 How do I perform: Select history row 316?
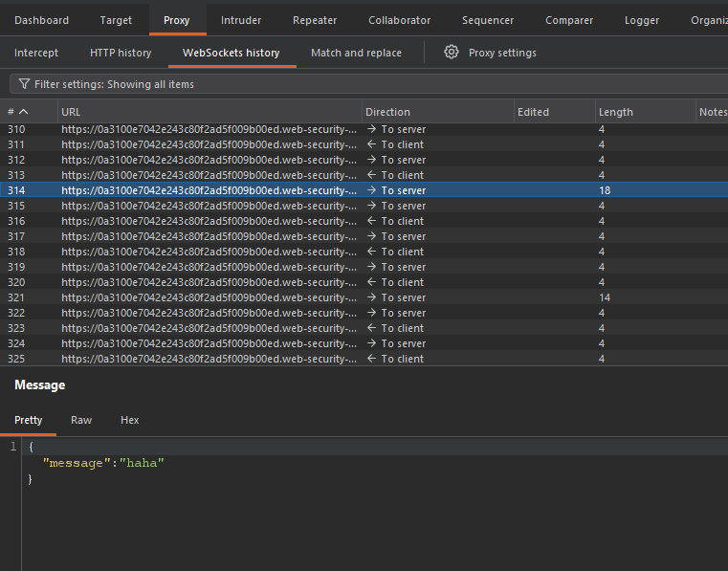pyautogui.click(x=364, y=221)
